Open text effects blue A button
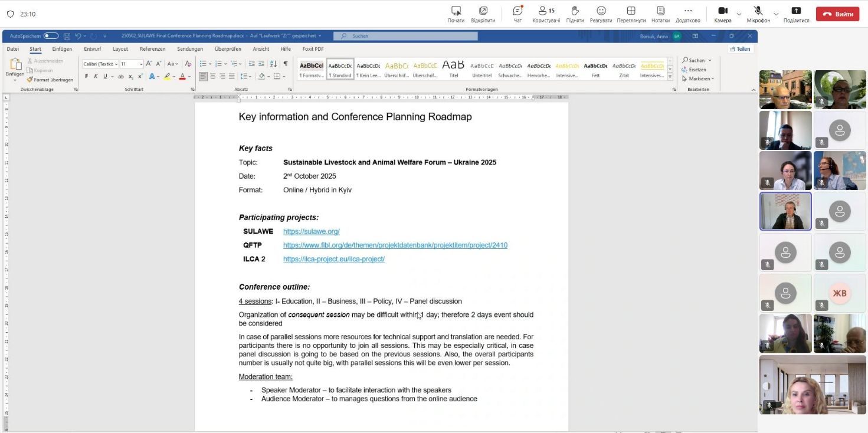 [152, 76]
